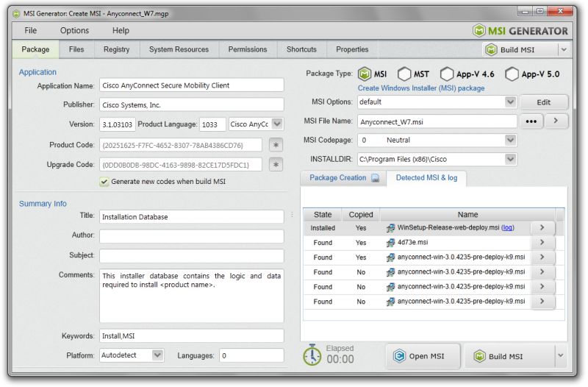Select the Package tab

35,49
